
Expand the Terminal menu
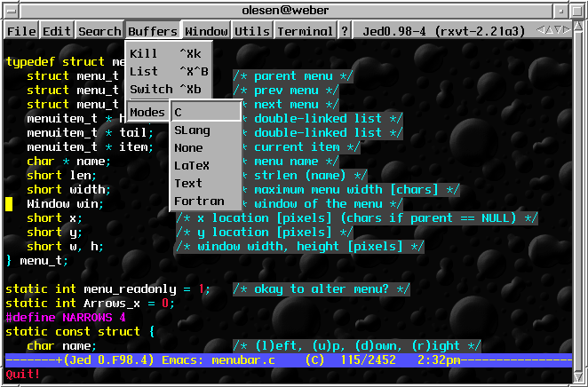(x=305, y=31)
